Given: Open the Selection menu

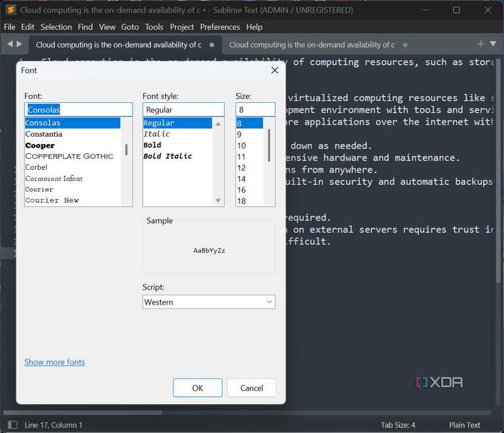Looking at the screenshot, I should click(56, 27).
